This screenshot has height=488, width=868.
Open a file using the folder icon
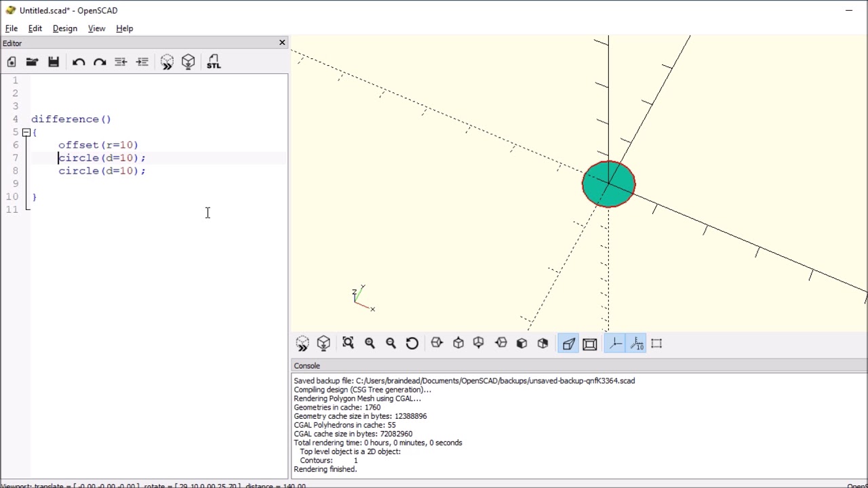click(x=32, y=62)
